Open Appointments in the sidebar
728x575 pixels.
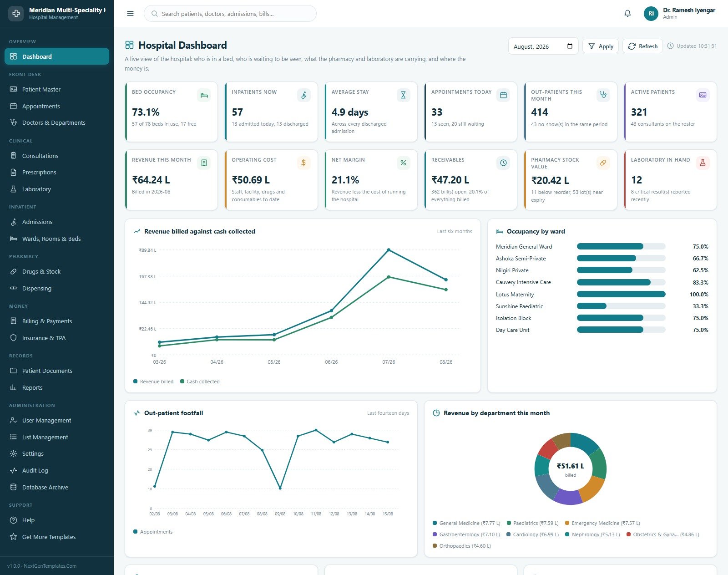coord(57,106)
